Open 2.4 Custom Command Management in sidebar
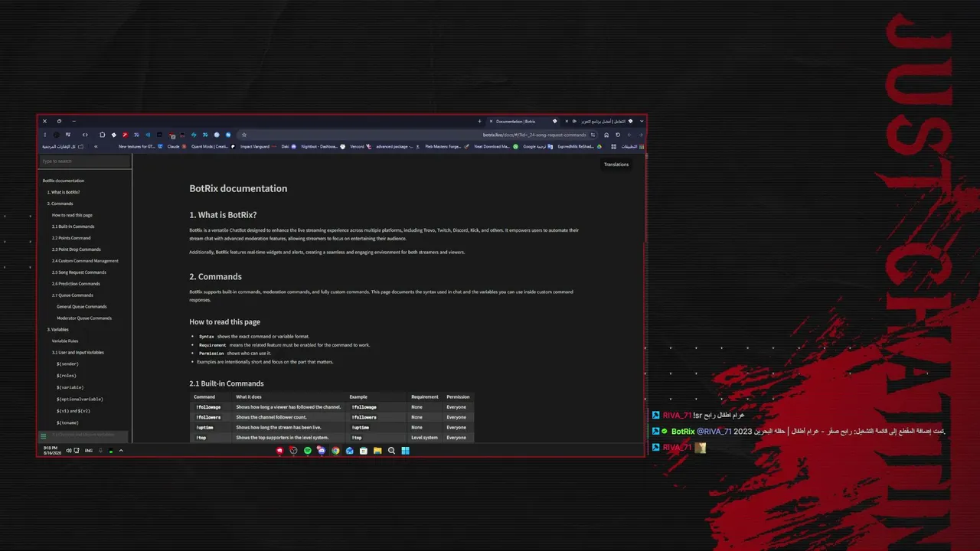The image size is (980, 551). click(85, 261)
